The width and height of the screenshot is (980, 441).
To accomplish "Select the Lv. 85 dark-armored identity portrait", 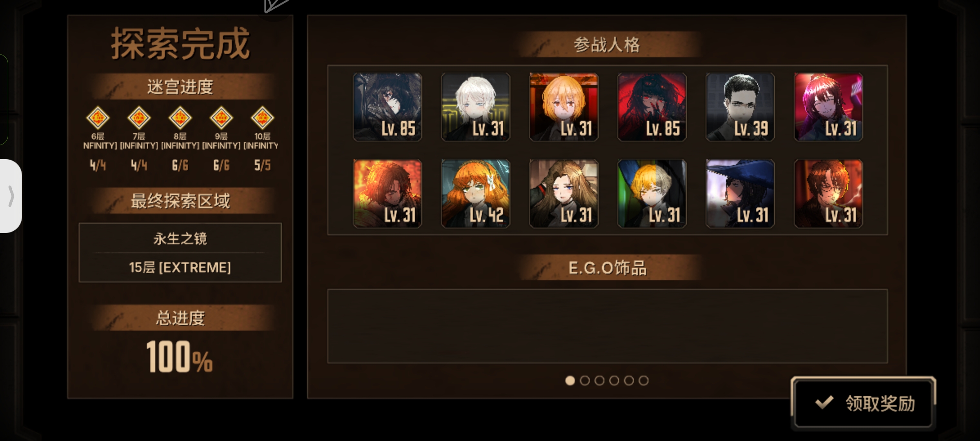I will [x=387, y=107].
